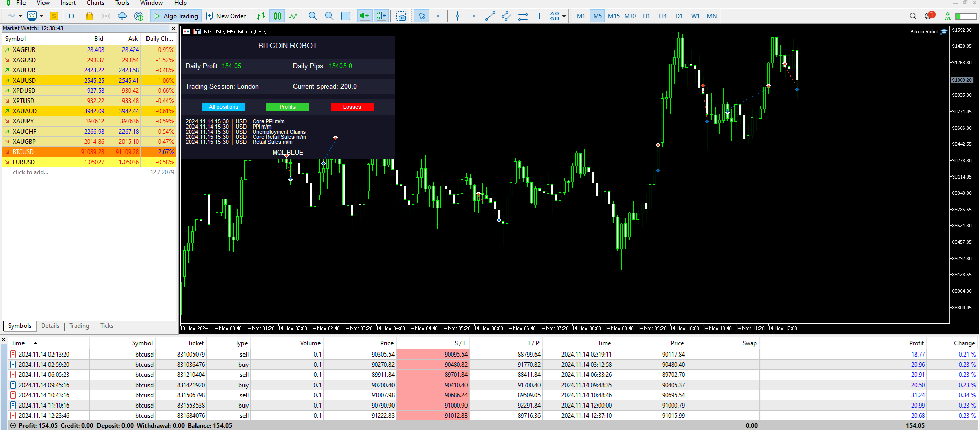This screenshot has height=430, width=980.
Task: Select trade with ticket 831005079
Action: click(493, 355)
